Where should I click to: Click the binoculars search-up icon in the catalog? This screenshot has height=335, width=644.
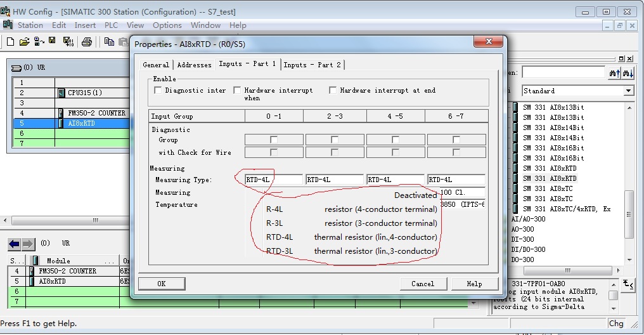click(x=614, y=73)
